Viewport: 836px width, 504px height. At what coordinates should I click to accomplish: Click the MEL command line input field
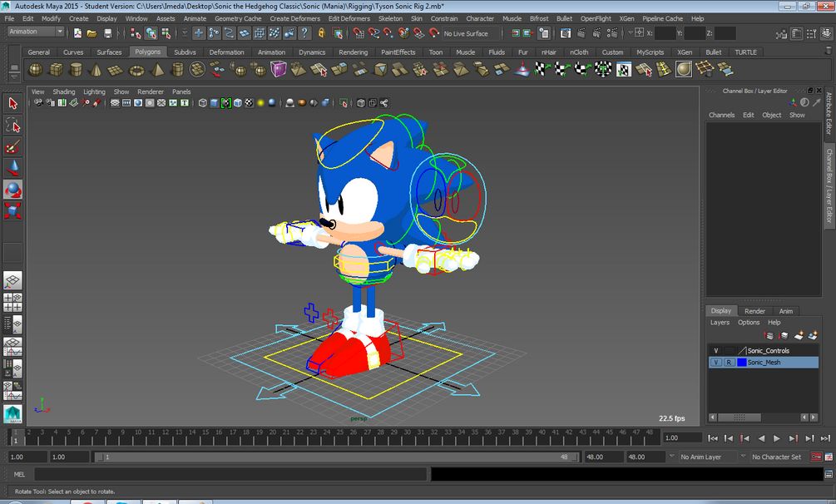(x=230, y=473)
